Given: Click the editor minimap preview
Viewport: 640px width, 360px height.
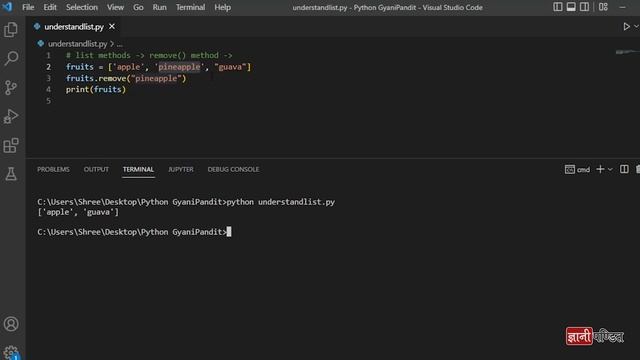Looking at the screenshot, I should (x=627, y=52).
